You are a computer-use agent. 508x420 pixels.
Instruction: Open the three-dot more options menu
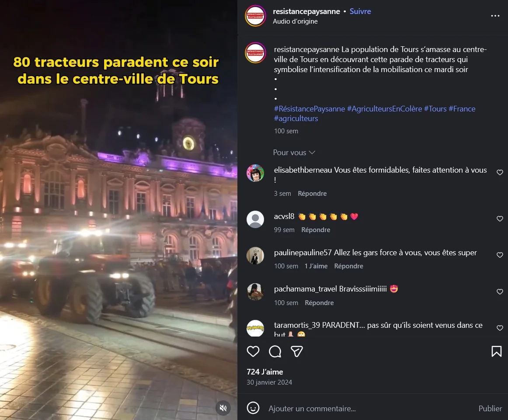(495, 16)
